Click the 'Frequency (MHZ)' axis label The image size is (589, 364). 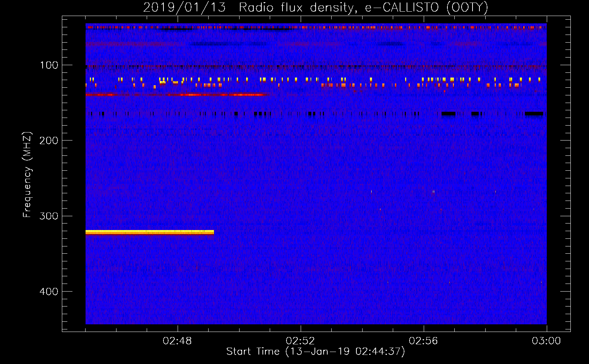27,175
